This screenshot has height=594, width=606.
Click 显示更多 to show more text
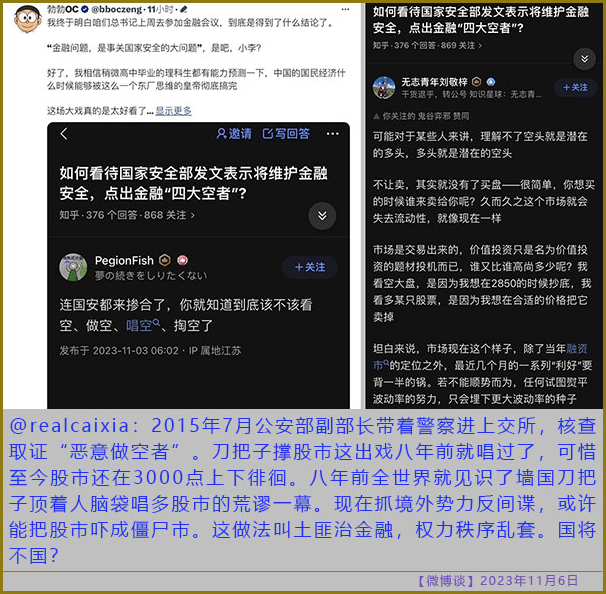click(174, 111)
